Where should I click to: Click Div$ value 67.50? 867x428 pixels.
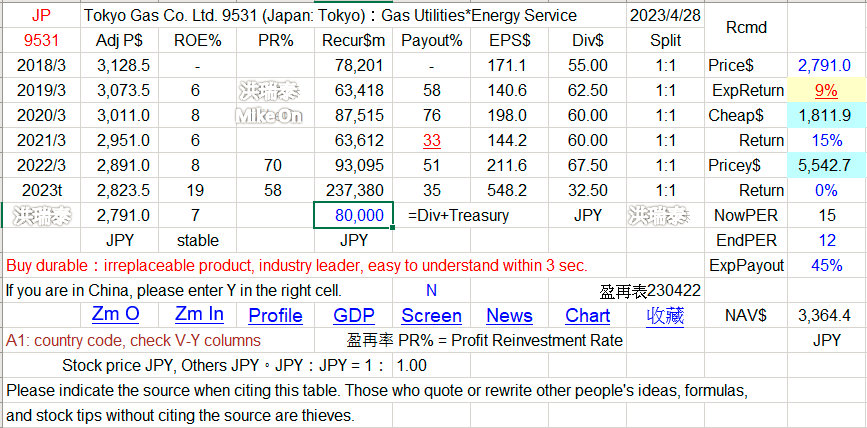[x=587, y=165]
